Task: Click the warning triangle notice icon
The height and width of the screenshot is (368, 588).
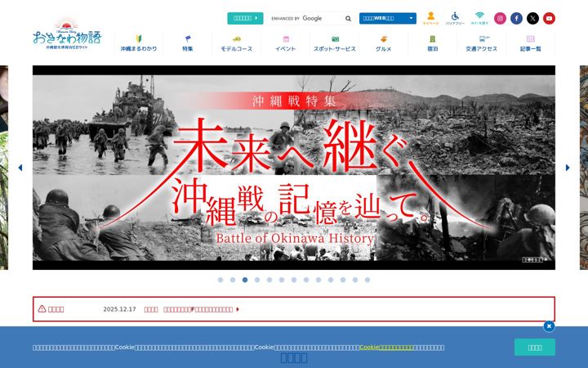Action: (x=42, y=308)
